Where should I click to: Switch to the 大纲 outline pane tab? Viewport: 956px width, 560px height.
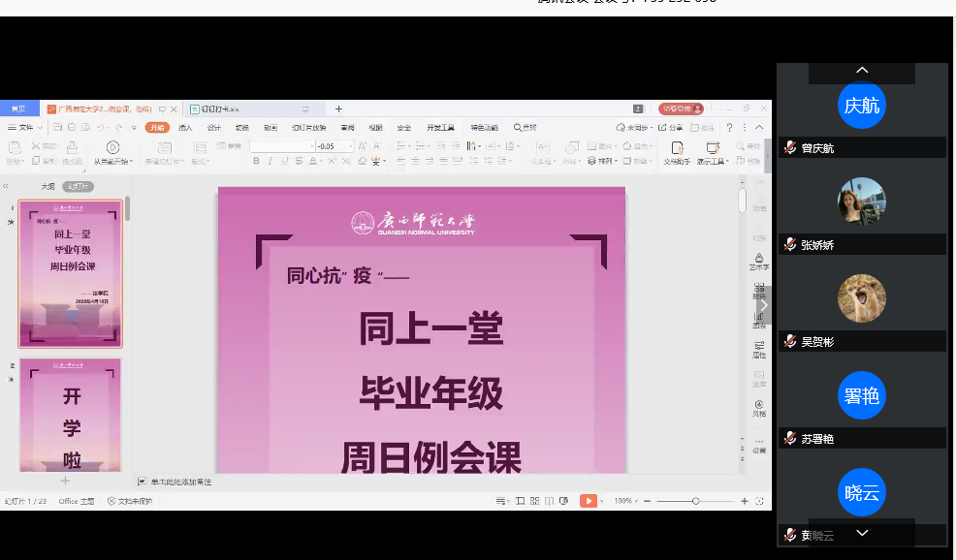coord(48,186)
